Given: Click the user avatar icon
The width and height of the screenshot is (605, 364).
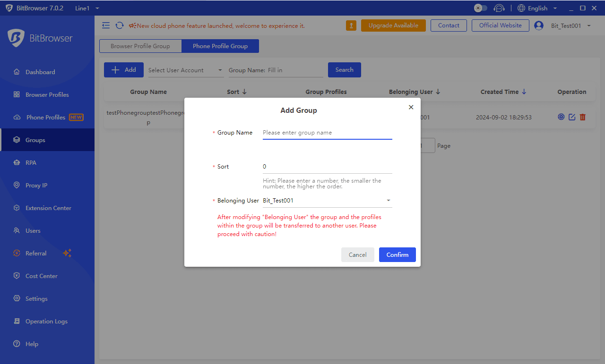Looking at the screenshot, I should pos(539,25).
